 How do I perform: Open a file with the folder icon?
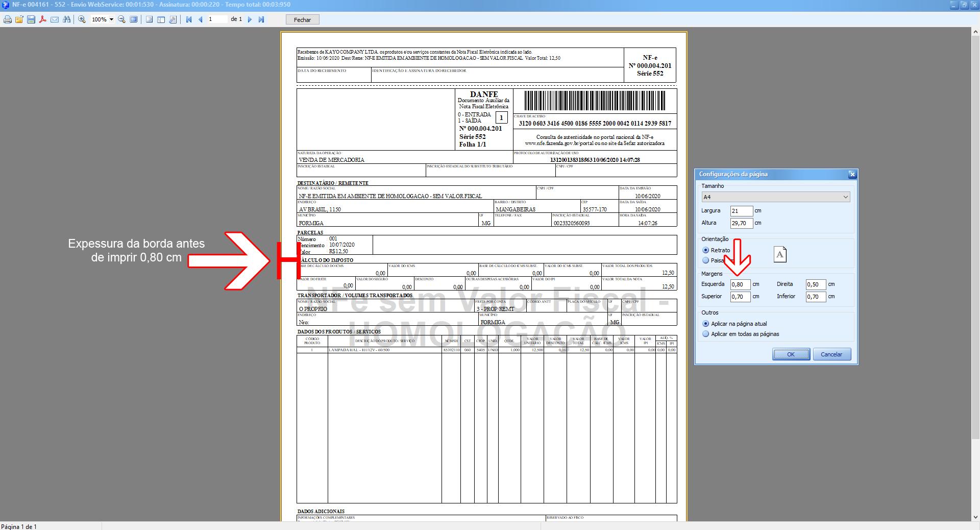(19, 19)
